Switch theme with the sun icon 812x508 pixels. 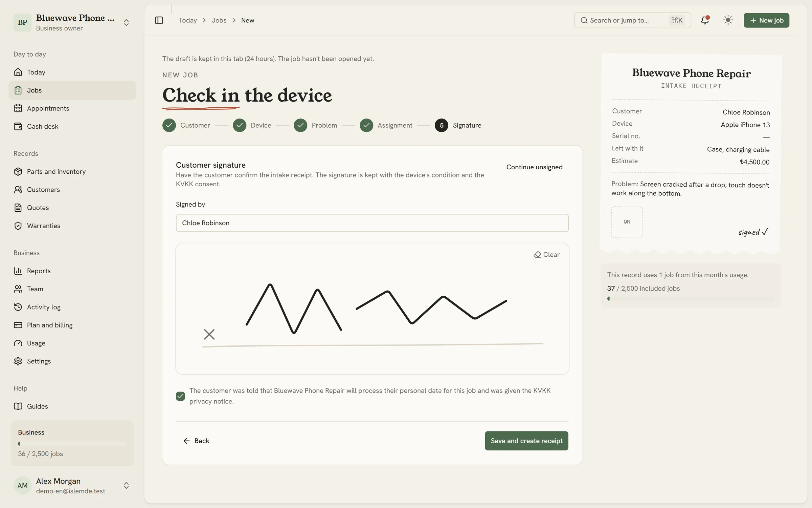(x=728, y=20)
